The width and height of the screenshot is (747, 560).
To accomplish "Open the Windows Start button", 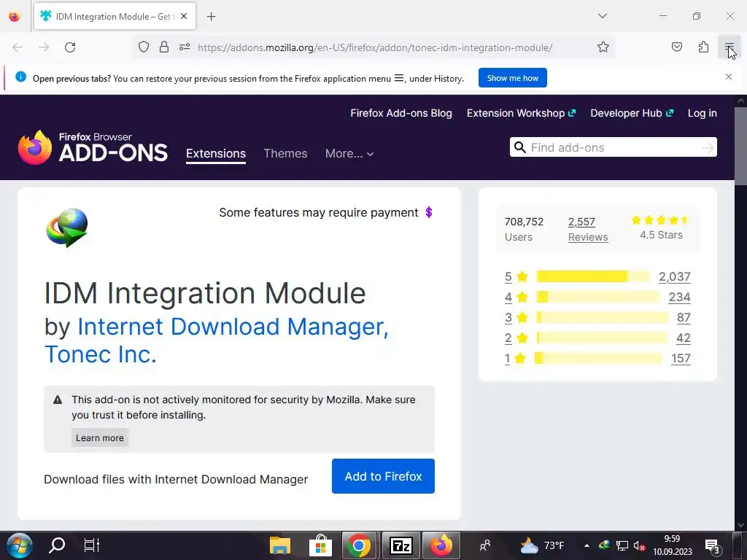I will [20, 545].
